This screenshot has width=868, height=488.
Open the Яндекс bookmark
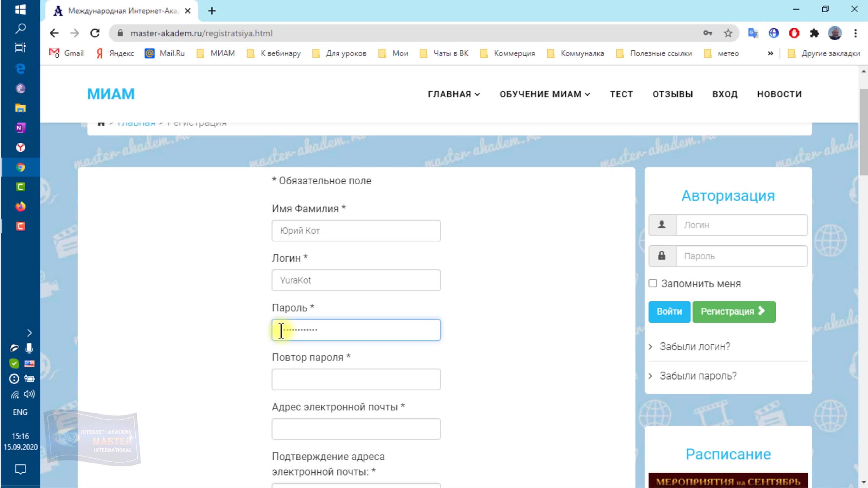(115, 53)
